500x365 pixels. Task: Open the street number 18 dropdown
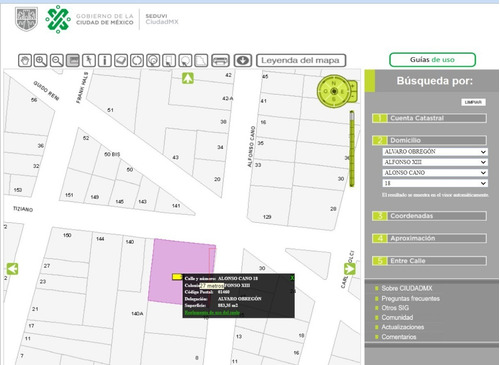(x=435, y=183)
